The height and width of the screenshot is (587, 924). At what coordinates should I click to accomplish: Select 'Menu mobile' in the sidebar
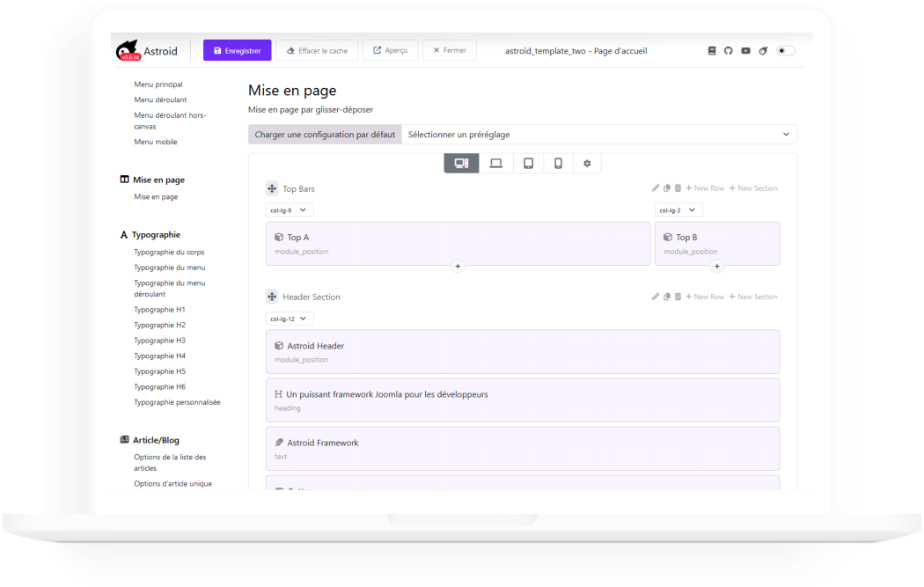click(x=156, y=142)
